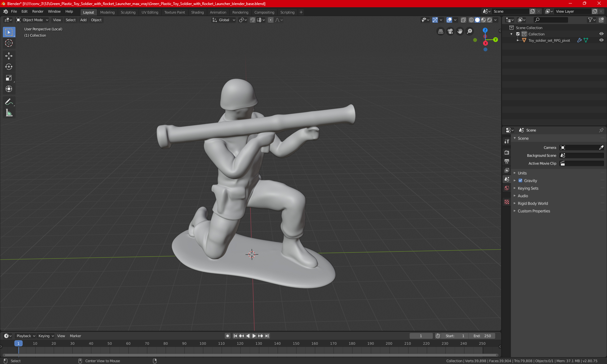607x364 pixels.
Task: Select the Move tool
Action: (x=9, y=56)
